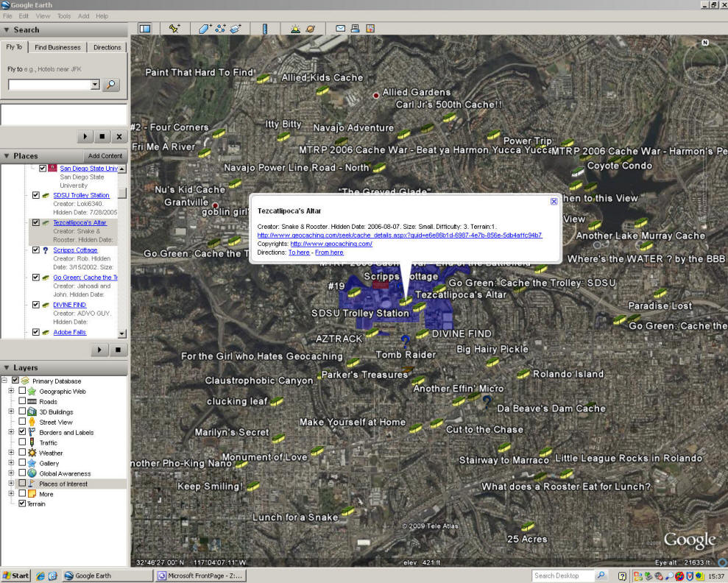Viewport: 728px width, 583px height.
Task: Stop the Places tour playback
Action: [118, 350]
